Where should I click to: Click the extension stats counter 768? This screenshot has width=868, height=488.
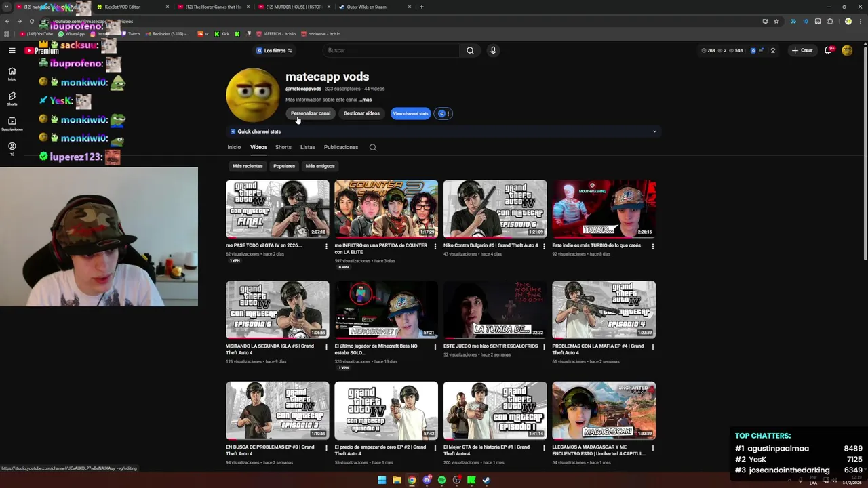tap(708, 50)
